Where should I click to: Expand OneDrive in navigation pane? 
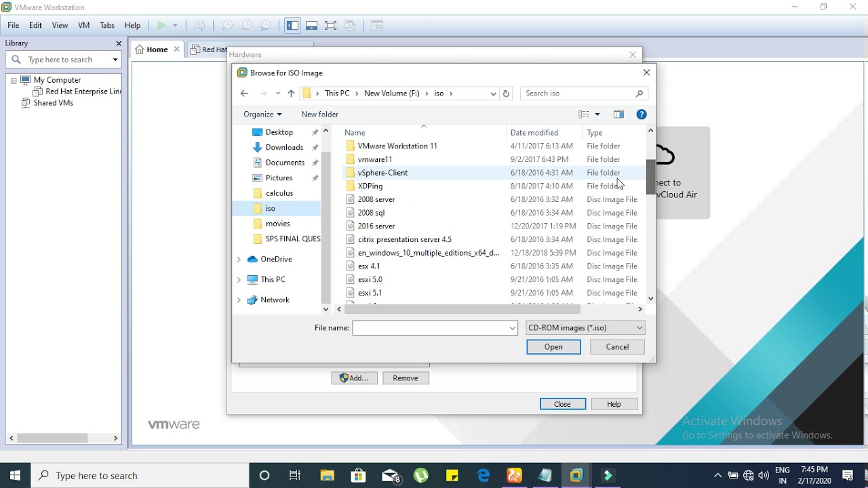point(239,260)
